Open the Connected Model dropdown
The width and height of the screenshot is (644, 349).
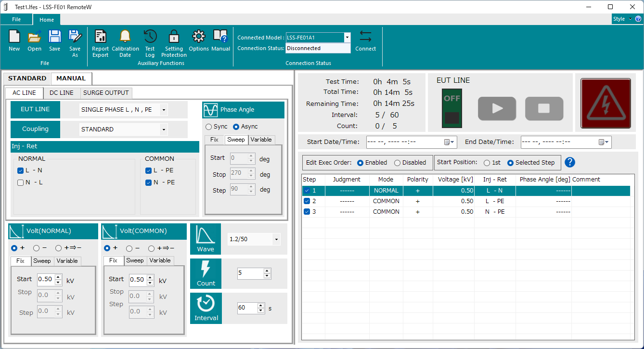click(x=347, y=37)
